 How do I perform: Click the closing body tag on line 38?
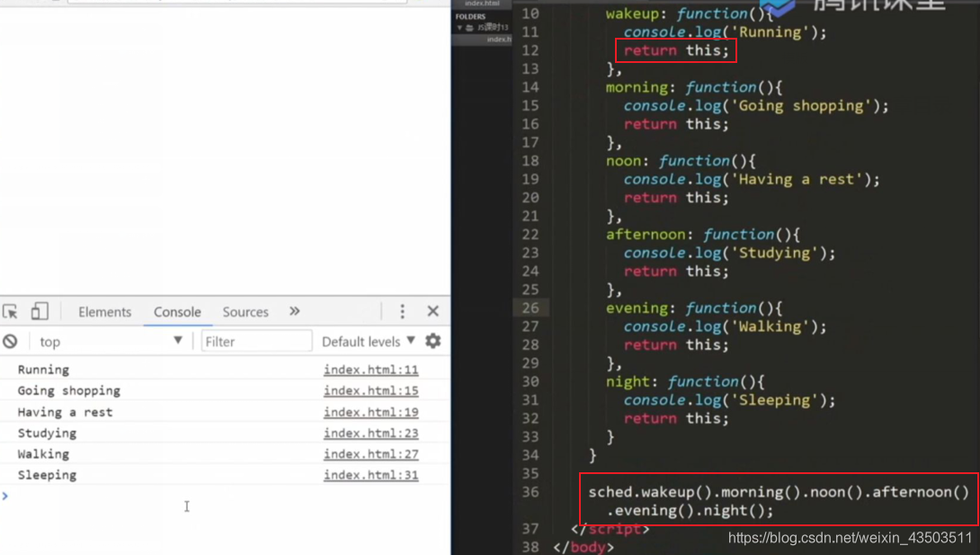pos(584,547)
